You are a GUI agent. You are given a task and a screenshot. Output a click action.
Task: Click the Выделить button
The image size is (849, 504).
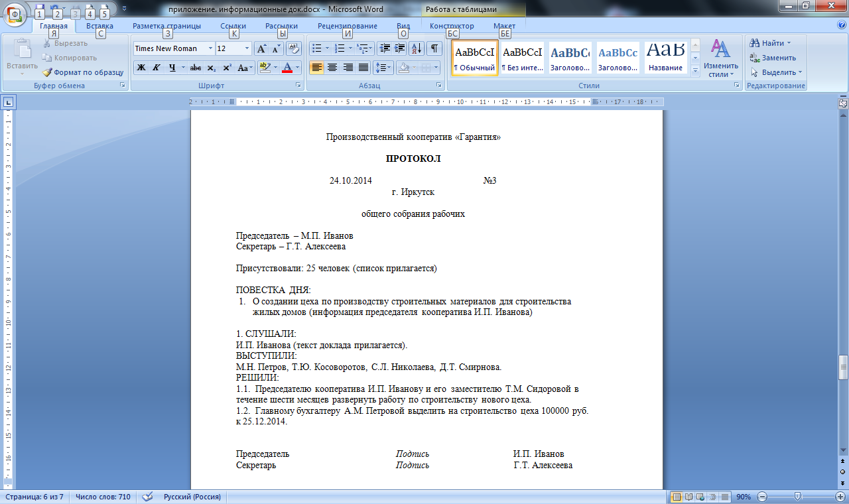pyautogui.click(x=776, y=72)
